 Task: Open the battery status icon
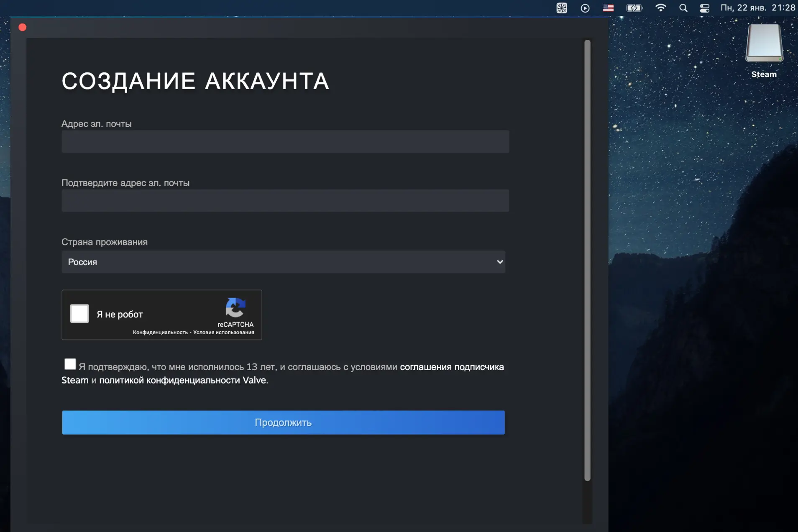point(634,8)
